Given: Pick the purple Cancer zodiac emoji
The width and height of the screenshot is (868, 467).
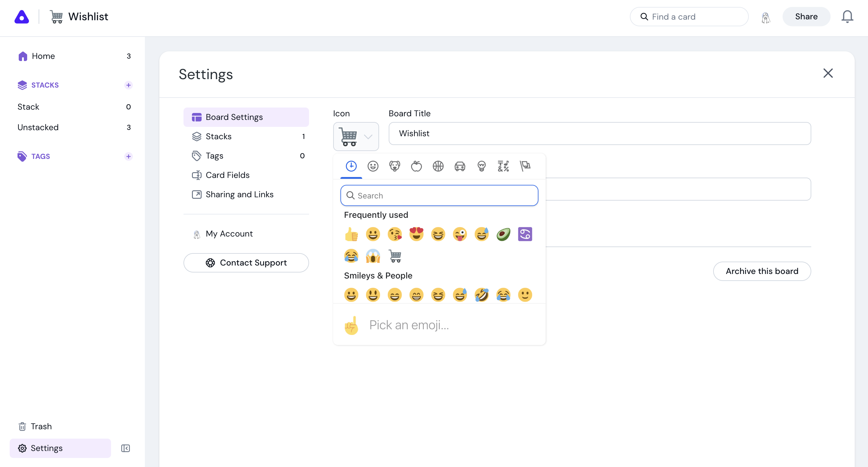Looking at the screenshot, I should point(525,234).
